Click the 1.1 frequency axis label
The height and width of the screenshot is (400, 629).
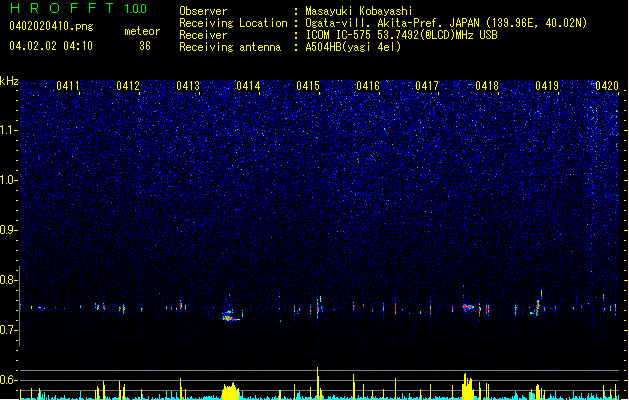[x=9, y=130]
